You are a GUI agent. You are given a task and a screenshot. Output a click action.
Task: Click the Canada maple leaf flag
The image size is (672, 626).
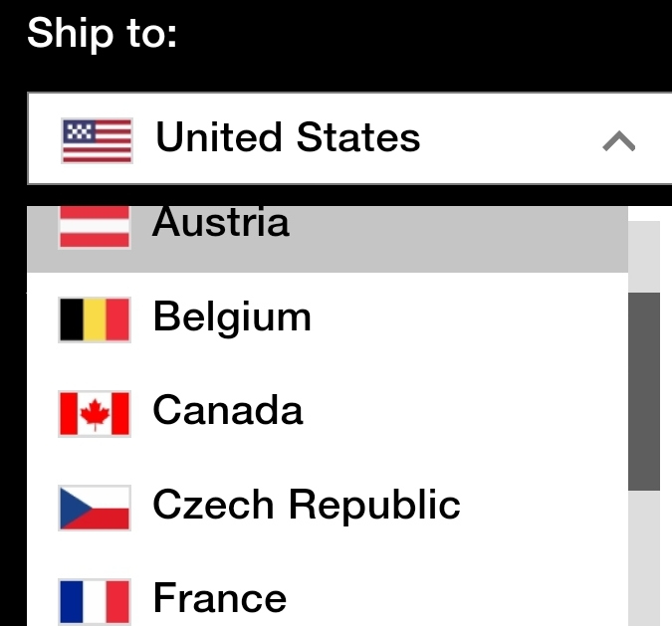click(95, 413)
